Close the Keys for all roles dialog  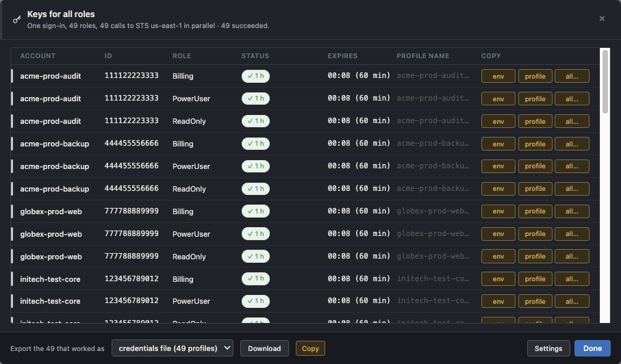pyautogui.click(x=602, y=18)
